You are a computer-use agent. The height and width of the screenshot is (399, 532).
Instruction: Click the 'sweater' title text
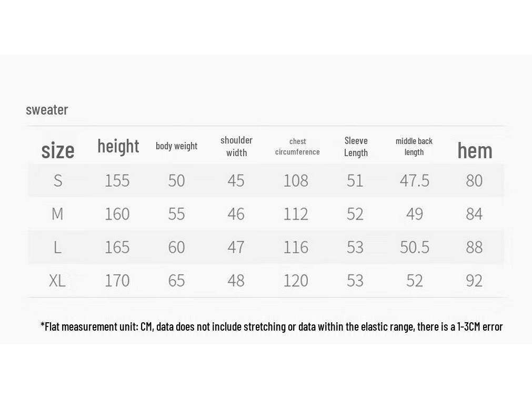47,110
